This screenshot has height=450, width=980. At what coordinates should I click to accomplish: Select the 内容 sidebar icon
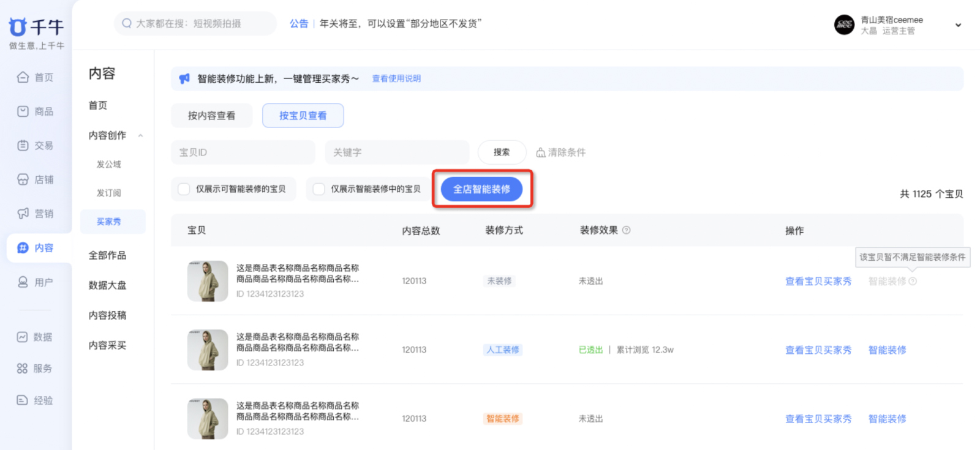click(23, 247)
